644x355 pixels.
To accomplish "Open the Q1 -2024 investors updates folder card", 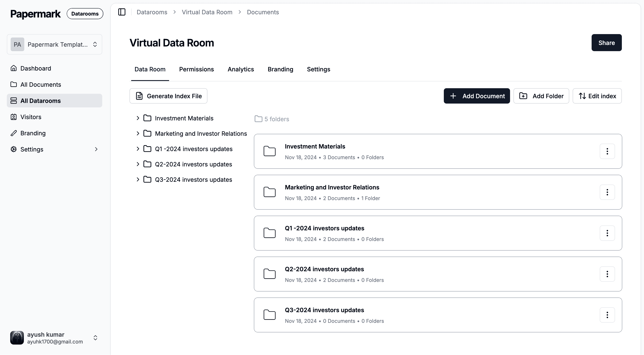I will click(x=324, y=228).
